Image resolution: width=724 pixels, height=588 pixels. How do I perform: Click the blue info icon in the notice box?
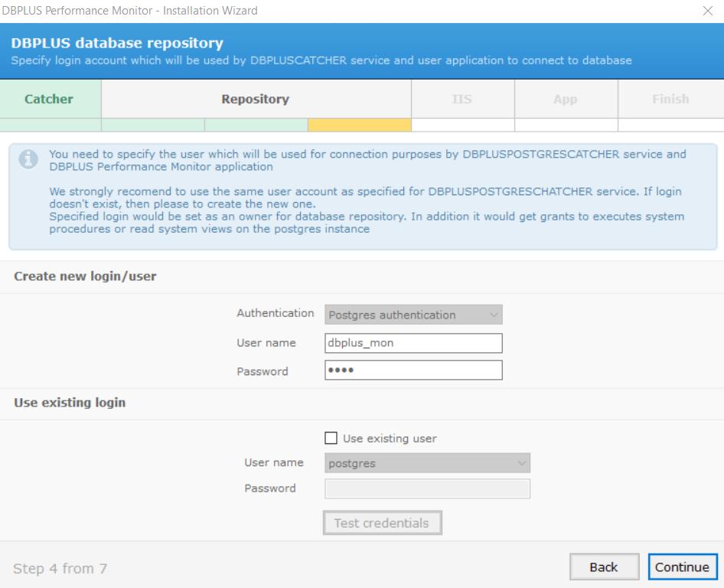[x=28, y=159]
